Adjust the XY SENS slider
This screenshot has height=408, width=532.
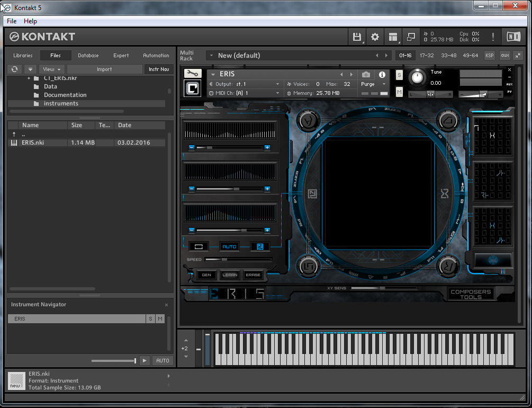point(383,288)
